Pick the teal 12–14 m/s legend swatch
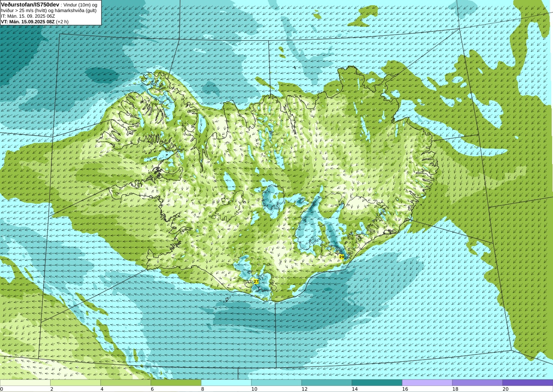 coord(327,383)
